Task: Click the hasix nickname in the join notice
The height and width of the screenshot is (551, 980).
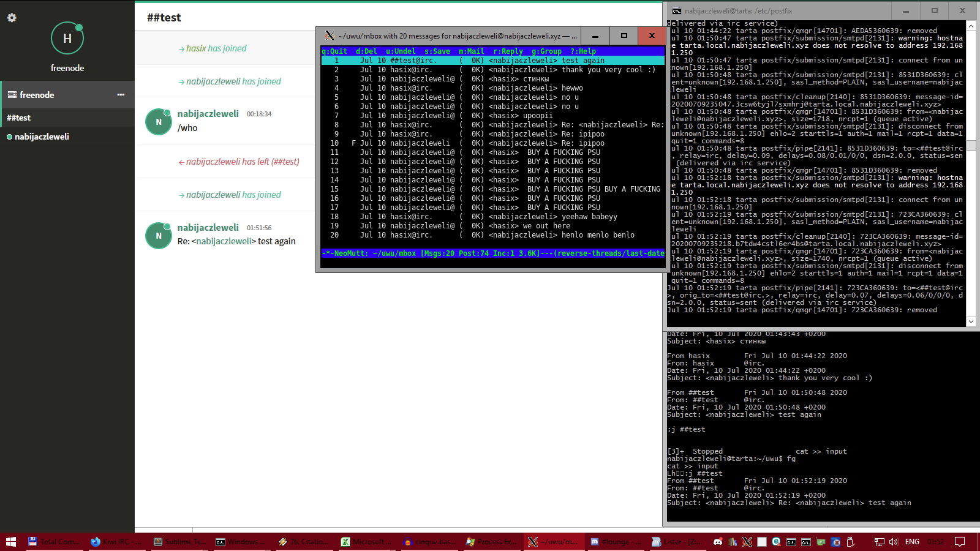Action: tap(195, 48)
